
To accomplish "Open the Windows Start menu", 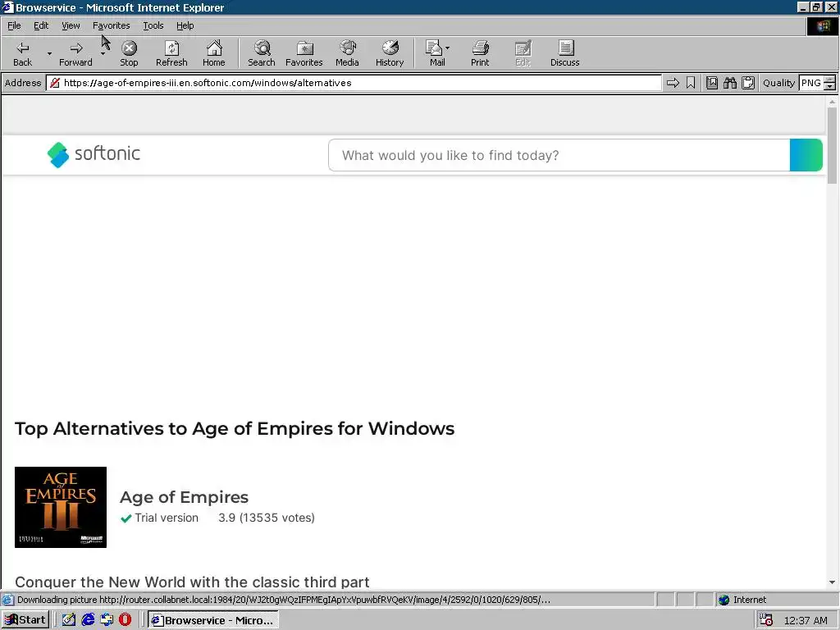I will coord(25,620).
